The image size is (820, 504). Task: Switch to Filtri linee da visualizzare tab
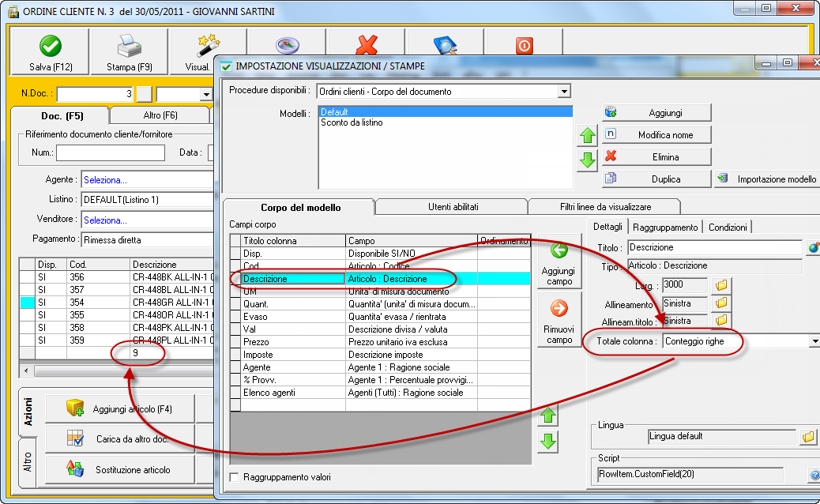click(x=605, y=207)
